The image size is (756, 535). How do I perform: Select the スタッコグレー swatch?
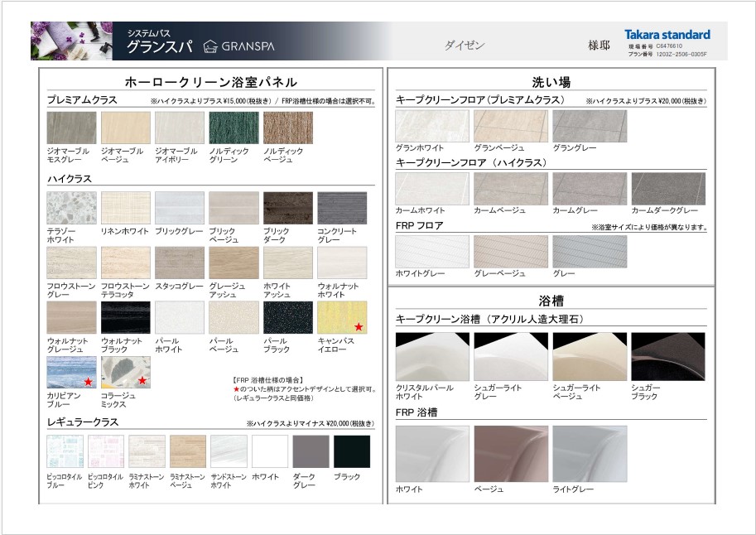click(x=180, y=263)
